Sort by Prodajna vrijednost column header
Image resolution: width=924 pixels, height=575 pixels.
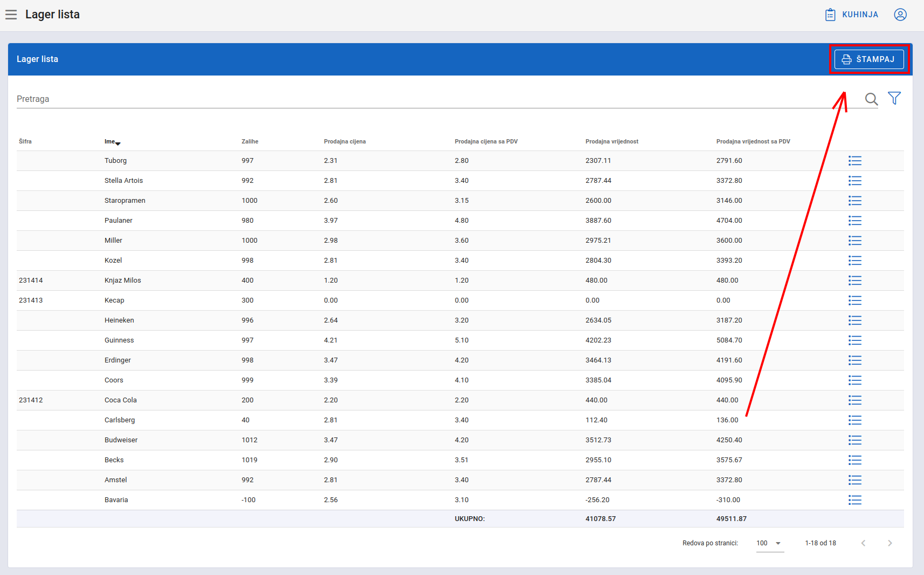[x=612, y=142]
